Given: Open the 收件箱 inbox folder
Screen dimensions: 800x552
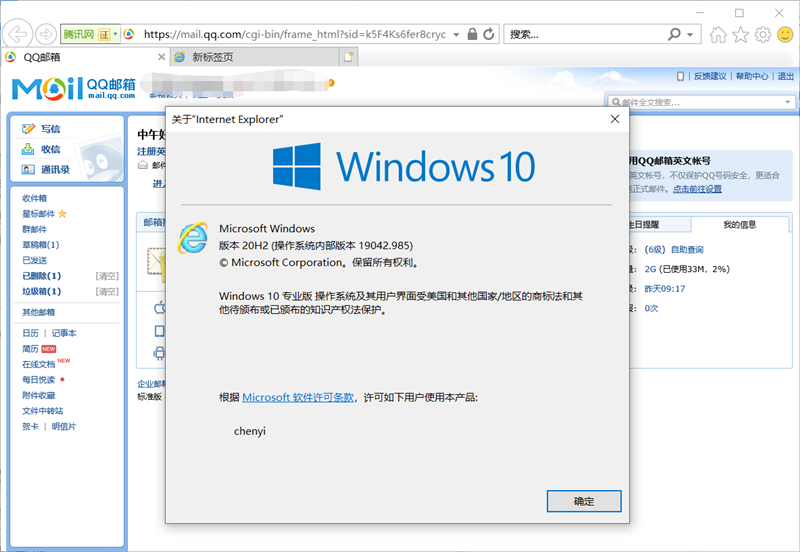Looking at the screenshot, I should pyautogui.click(x=35, y=198).
